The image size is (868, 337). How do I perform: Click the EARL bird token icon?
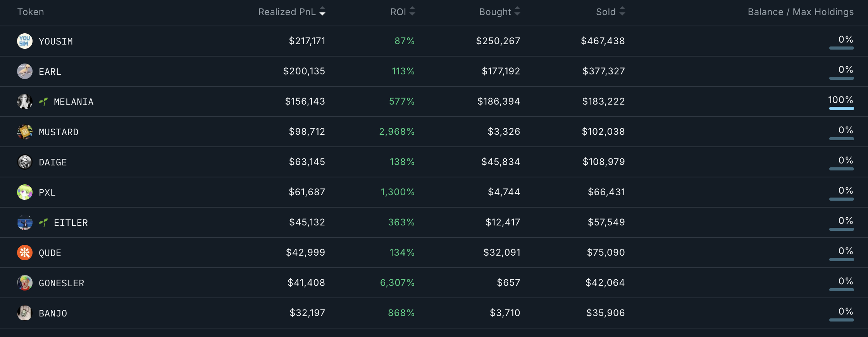coord(24,71)
